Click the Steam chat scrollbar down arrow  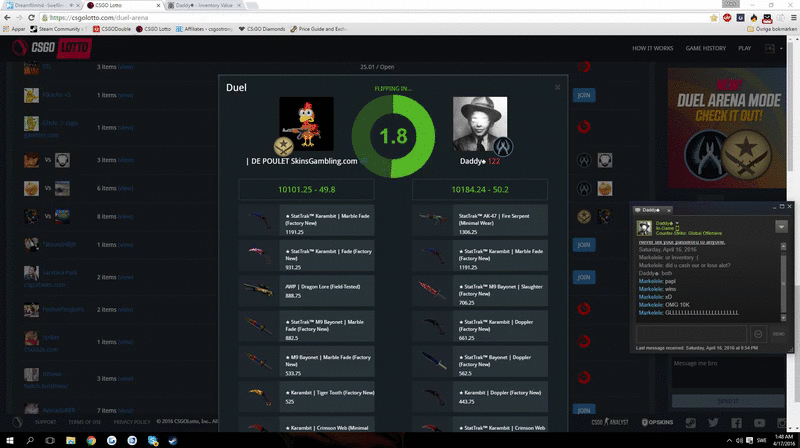click(x=783, y=317)
